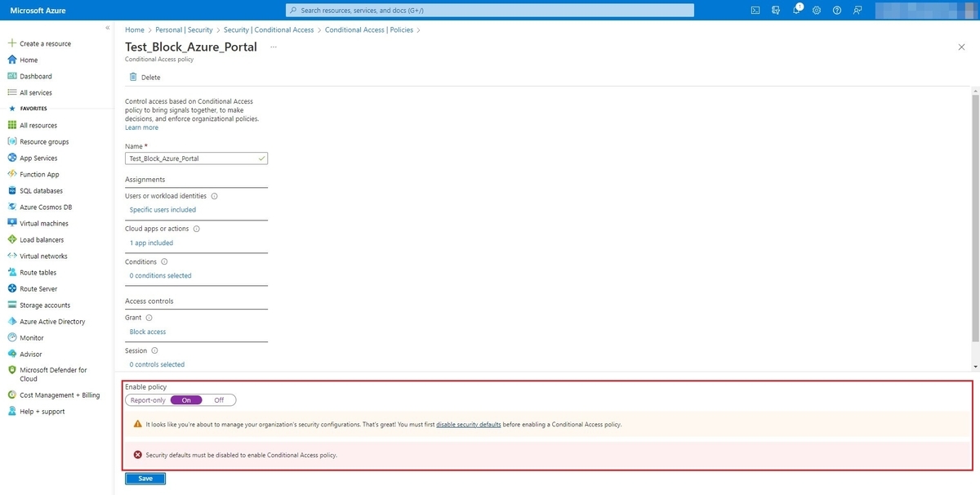Click info icon beside Grant
This screenshot has height=495, width=980.
(149, 317)
